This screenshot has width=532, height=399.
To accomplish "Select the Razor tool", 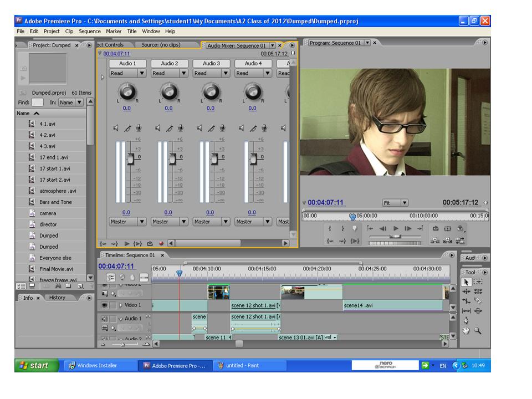I will click(478, 300).
